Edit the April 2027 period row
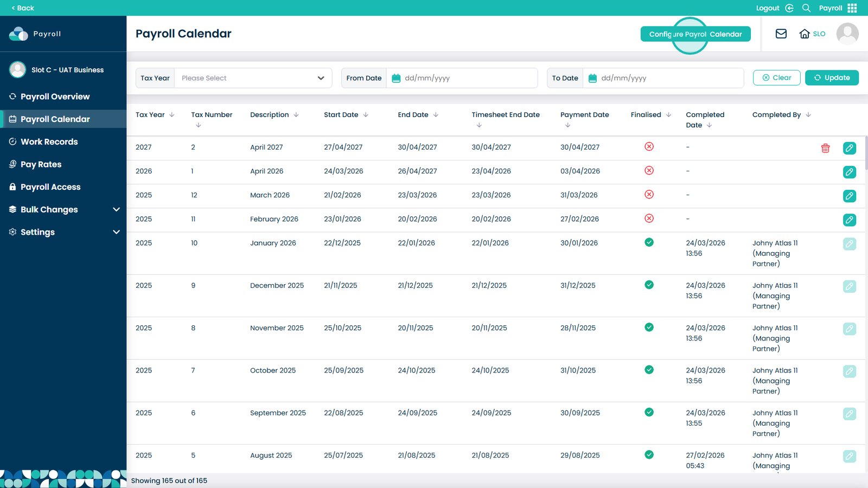The width and height of the screenshot is (868, 488). pyautogui.click(x=850, y=148)
